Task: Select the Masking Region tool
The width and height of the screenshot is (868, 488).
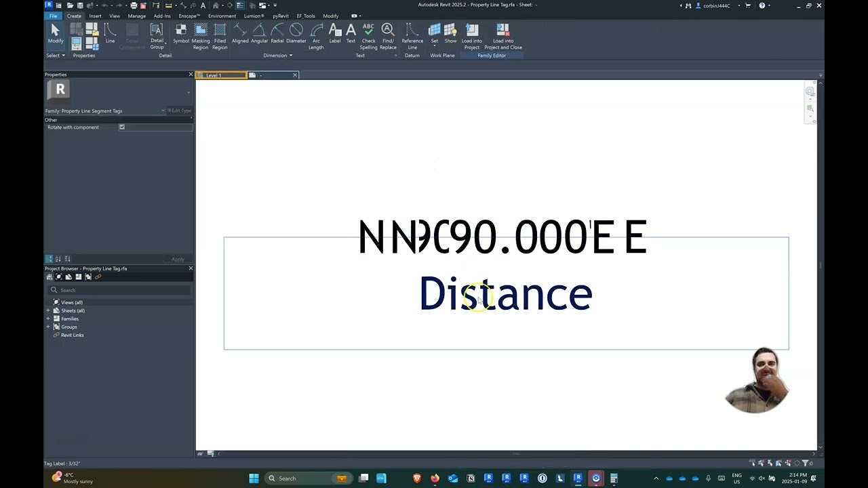Action: [x=201, y=37]
